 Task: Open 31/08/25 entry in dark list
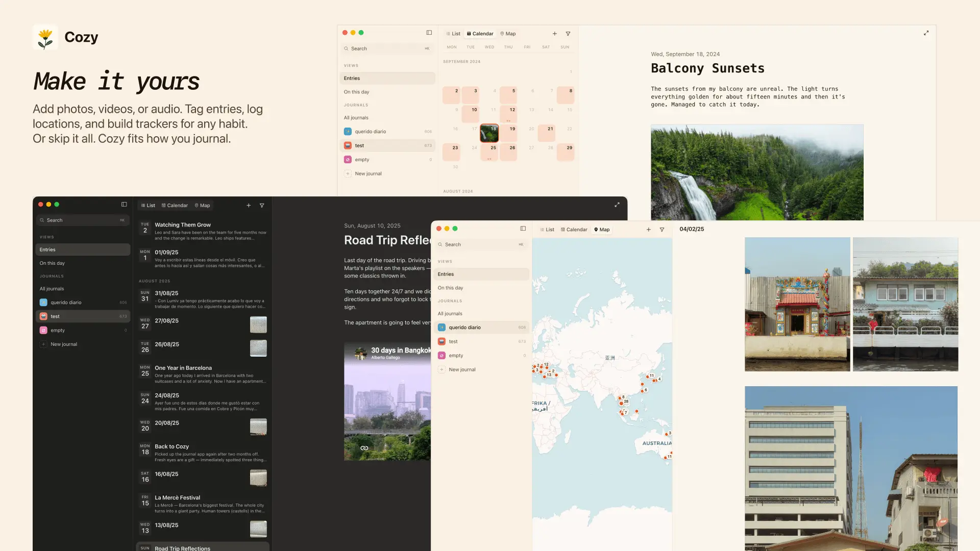(x=203, y=299)
